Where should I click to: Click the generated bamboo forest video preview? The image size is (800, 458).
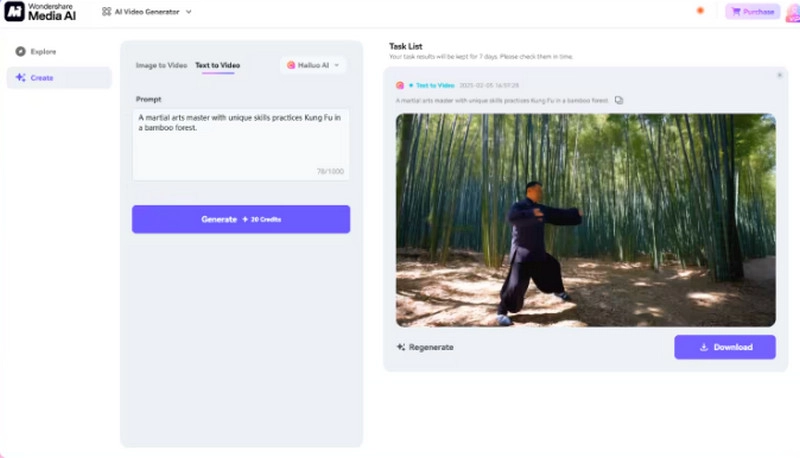[x=585, y=220]
